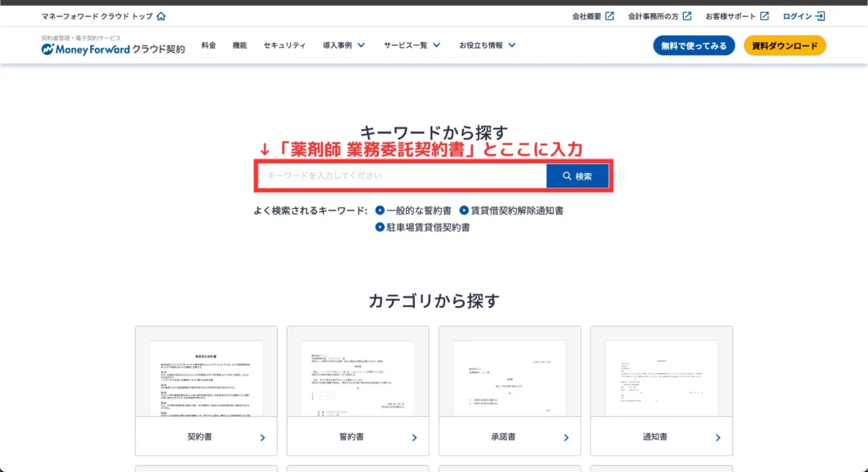Open お客様サポート external link
This screenshot has height=472, width=868.
[x=736, y=16]
